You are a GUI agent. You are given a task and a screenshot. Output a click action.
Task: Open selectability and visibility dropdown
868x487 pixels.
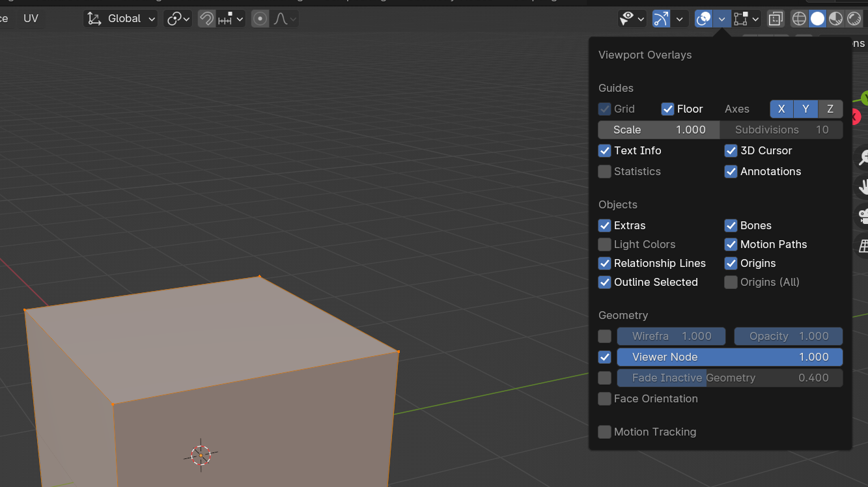(632, 19)
